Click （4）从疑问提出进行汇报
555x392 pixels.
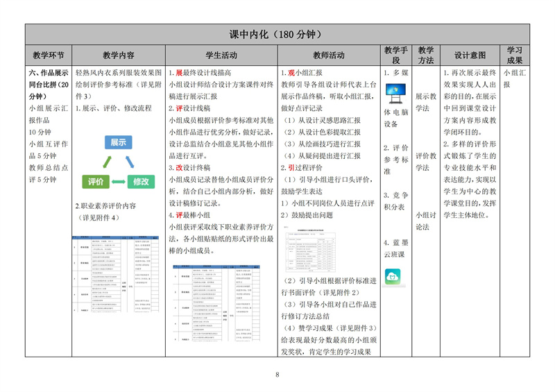coord(321,156)
